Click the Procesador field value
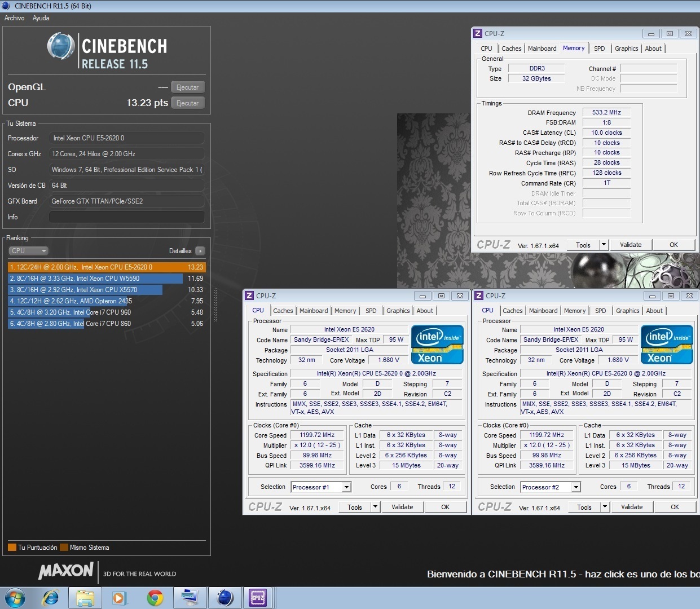Viewport: 700px width, 609px height. 127,138
